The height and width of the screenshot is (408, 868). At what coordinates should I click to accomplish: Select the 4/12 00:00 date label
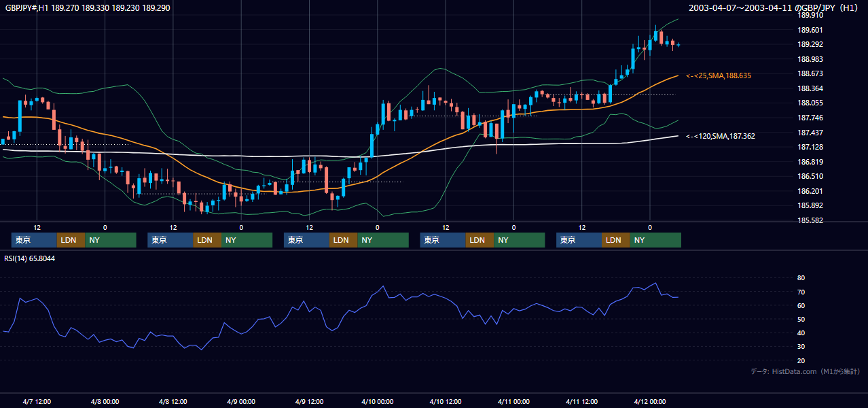[650, 401]
